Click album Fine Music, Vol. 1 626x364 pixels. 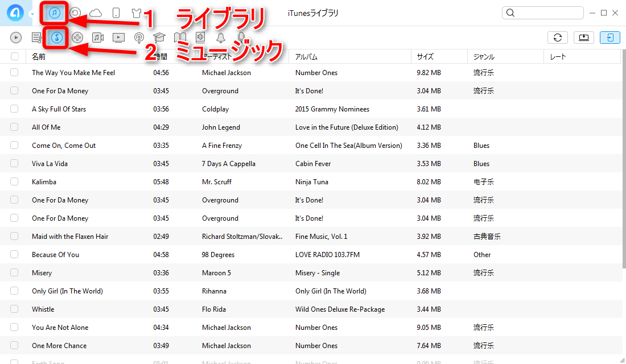coord(322,236)
